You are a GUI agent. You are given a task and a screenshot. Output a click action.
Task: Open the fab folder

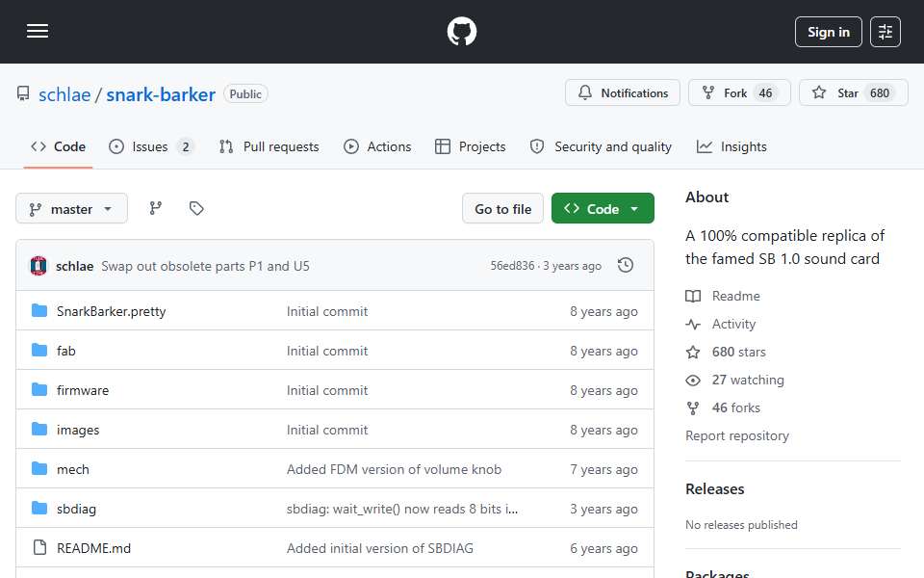66,351
